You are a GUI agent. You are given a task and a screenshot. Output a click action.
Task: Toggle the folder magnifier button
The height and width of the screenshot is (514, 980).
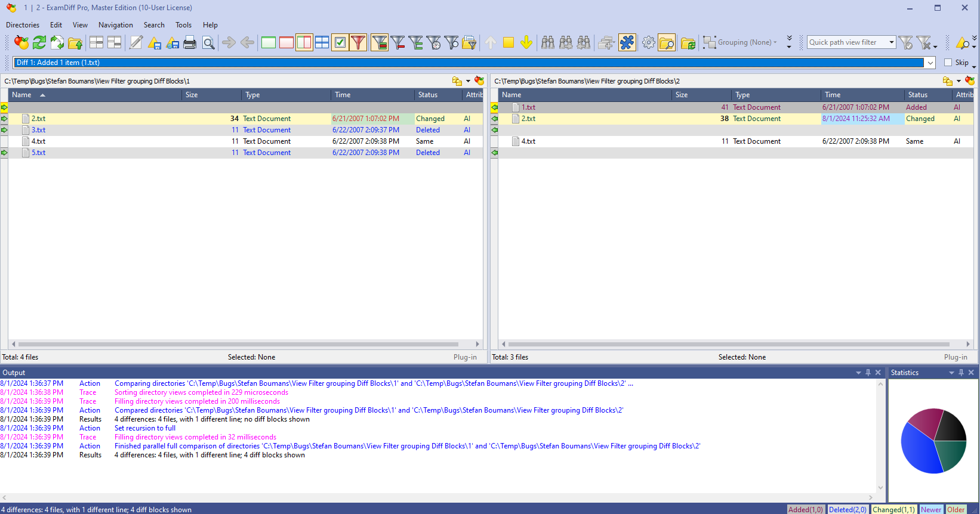[x=667, y=42]
